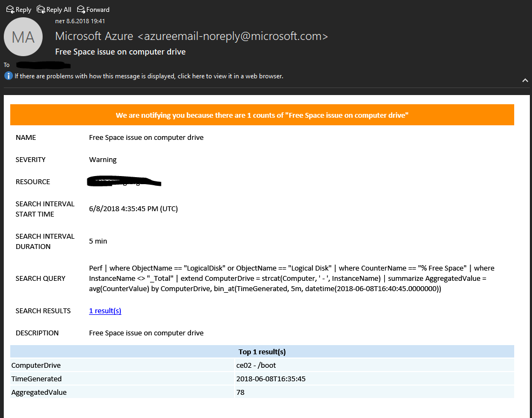Click the redacted resource name
The image size is (532, 418).
(x=124, y=181)
